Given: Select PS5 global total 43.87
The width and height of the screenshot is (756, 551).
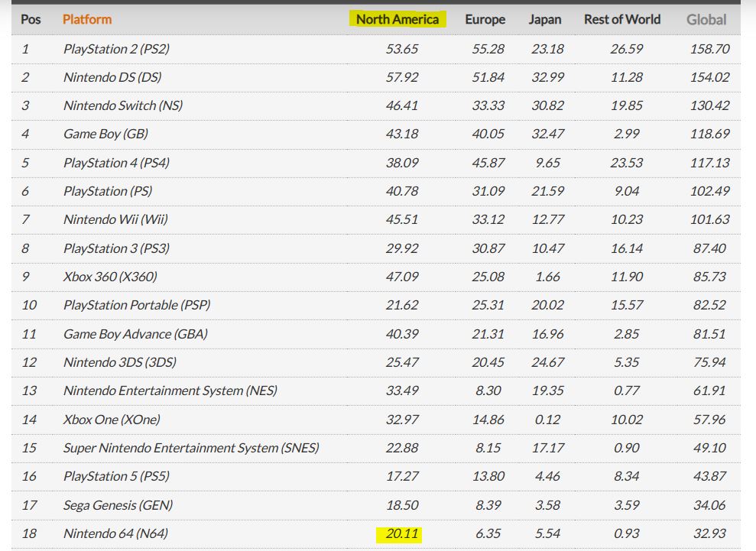Looking at the screenshot, I should pyautogui.click(x=709, y=476).
